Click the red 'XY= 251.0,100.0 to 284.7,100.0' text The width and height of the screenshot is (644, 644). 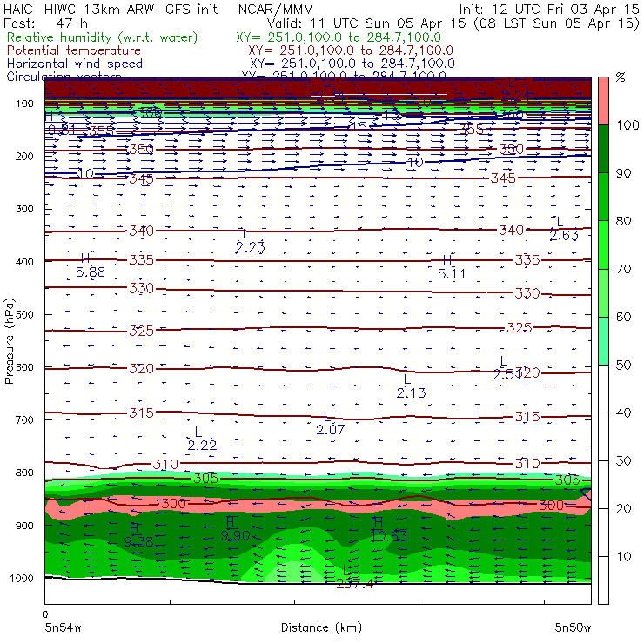pyautogui.click(x=351, y=50)
